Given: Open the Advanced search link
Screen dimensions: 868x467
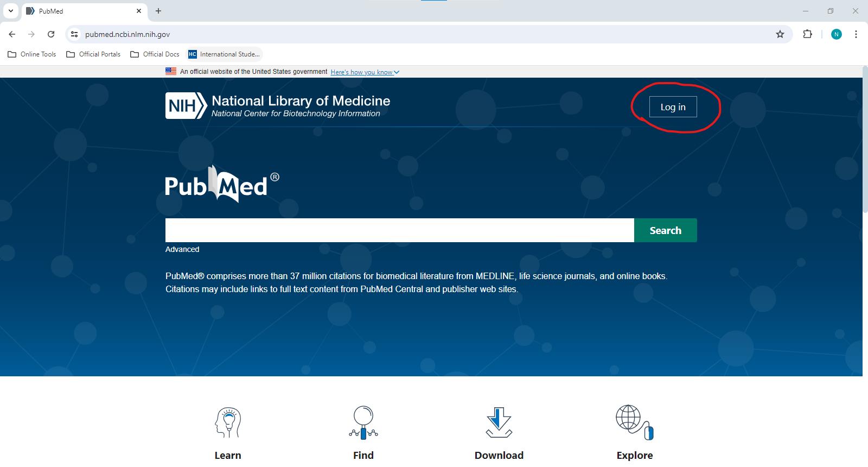Looking at the screenshot, I should [182, 249].
